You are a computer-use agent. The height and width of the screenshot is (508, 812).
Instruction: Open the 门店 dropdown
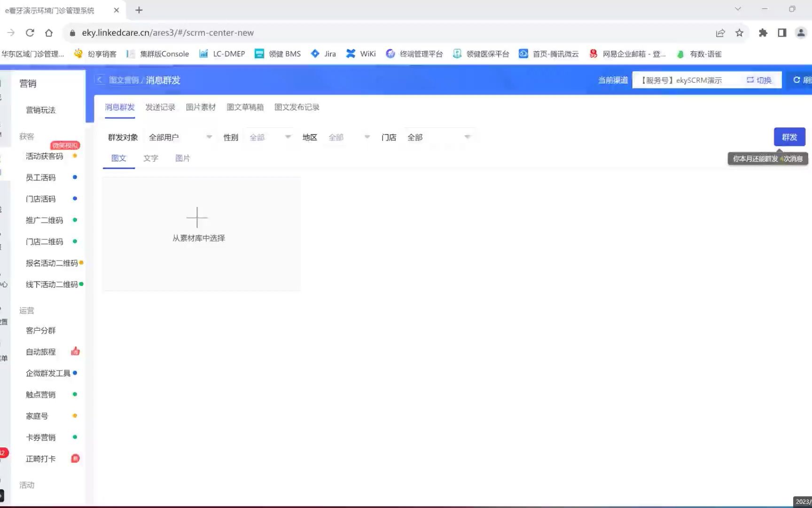(439, 137)
